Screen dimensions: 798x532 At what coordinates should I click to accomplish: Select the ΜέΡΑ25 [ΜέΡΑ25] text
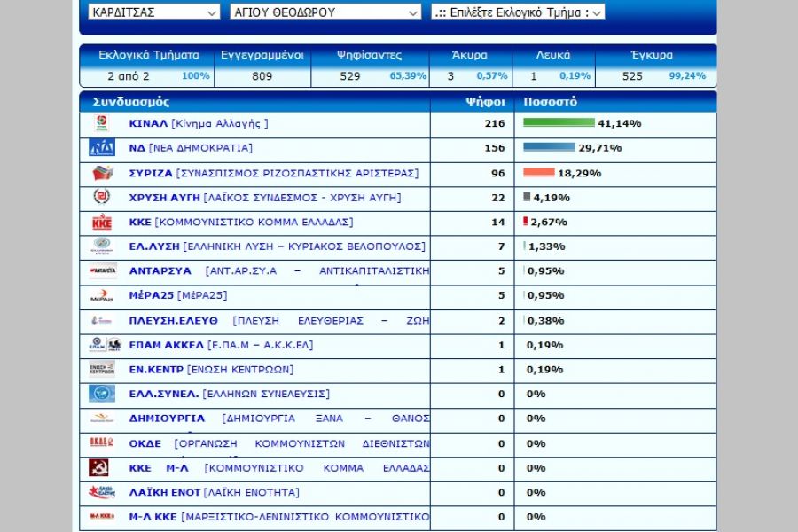178,295
